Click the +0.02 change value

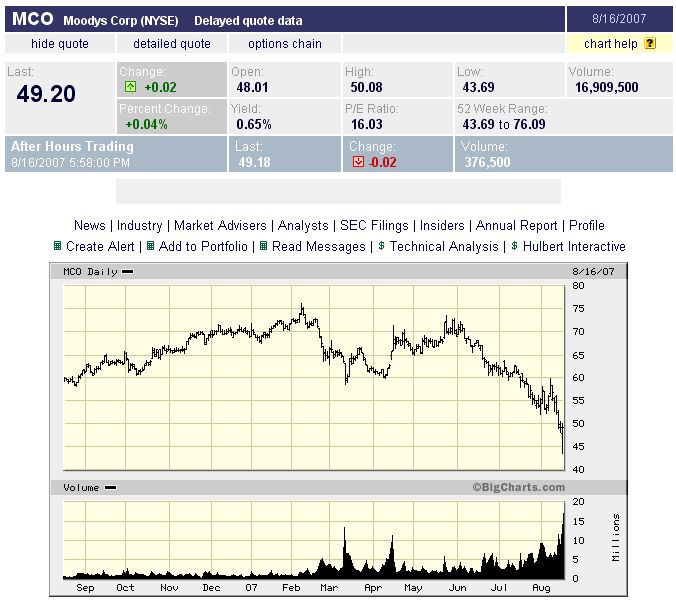point(160,87)
